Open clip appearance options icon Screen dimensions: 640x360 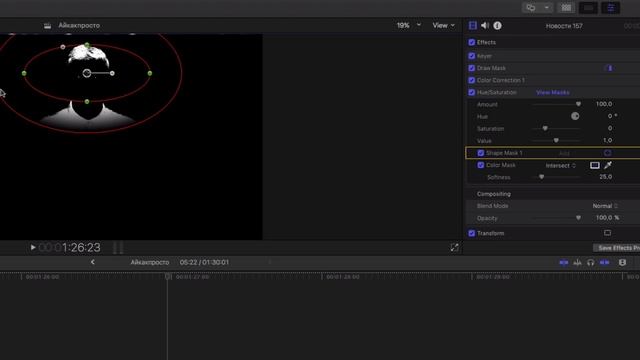[622, 262]
